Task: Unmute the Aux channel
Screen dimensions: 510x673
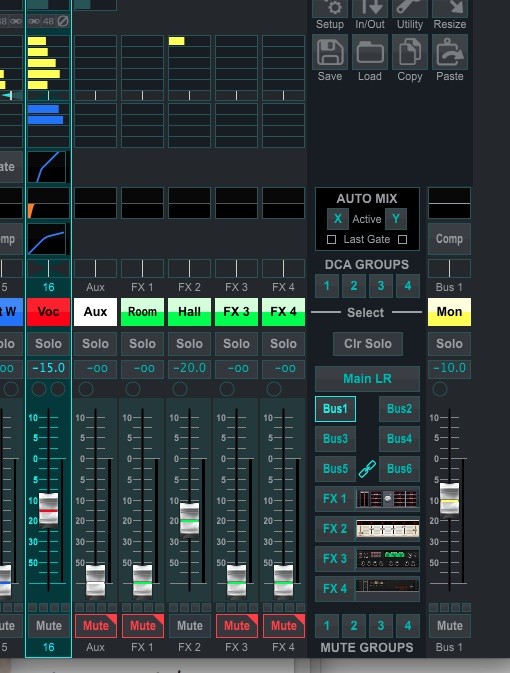Action: 96,626
